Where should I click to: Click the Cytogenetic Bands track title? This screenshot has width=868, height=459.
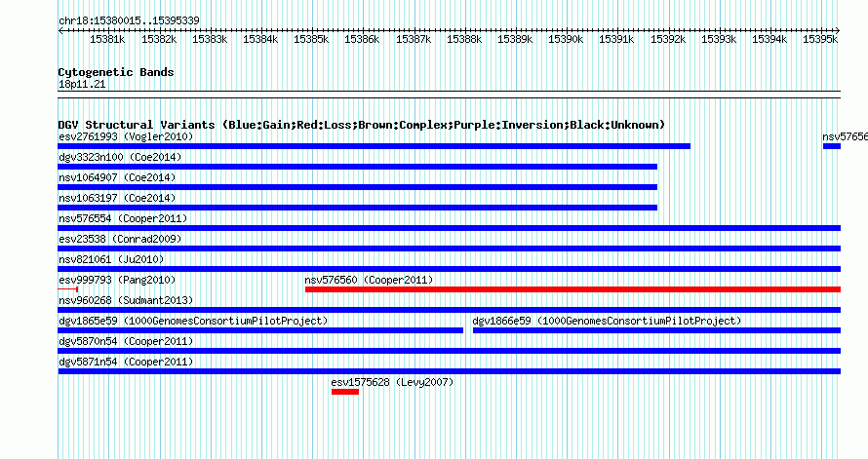click(116, 72)
